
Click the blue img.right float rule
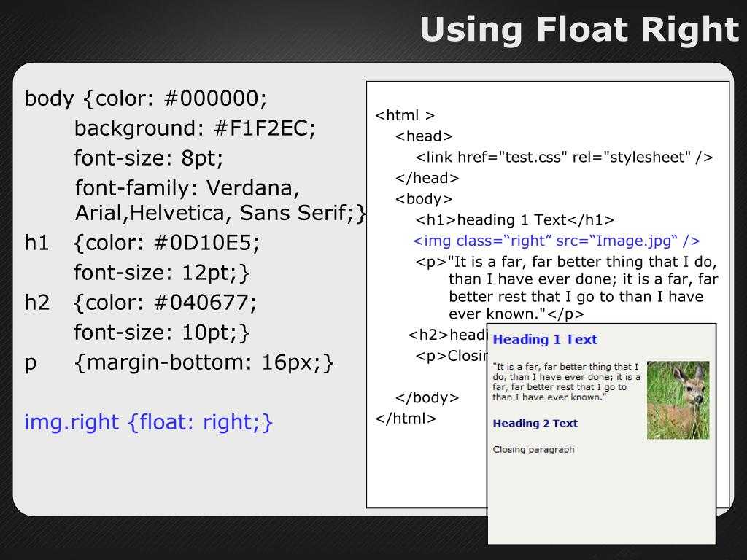pyautogui.click(x=149, y=422)
